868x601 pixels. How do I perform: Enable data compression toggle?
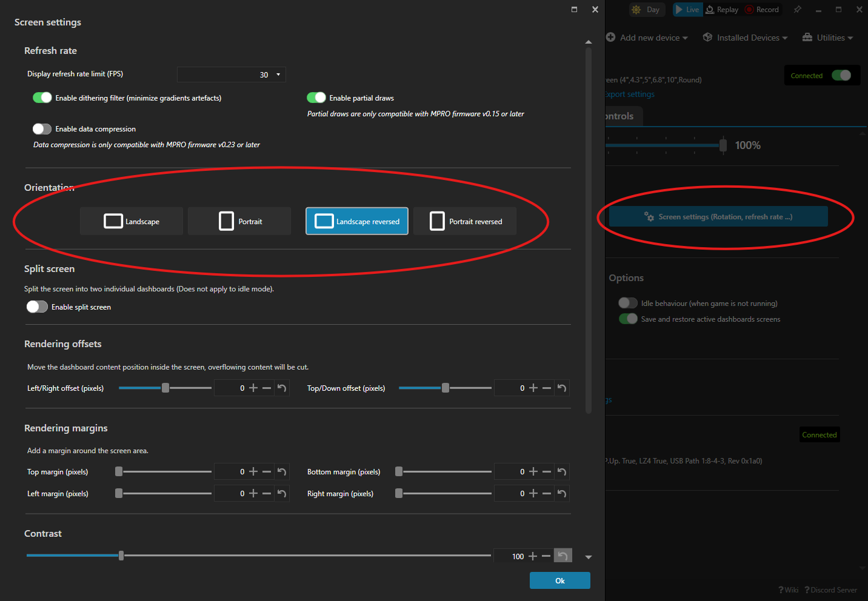tap(42, 129)
